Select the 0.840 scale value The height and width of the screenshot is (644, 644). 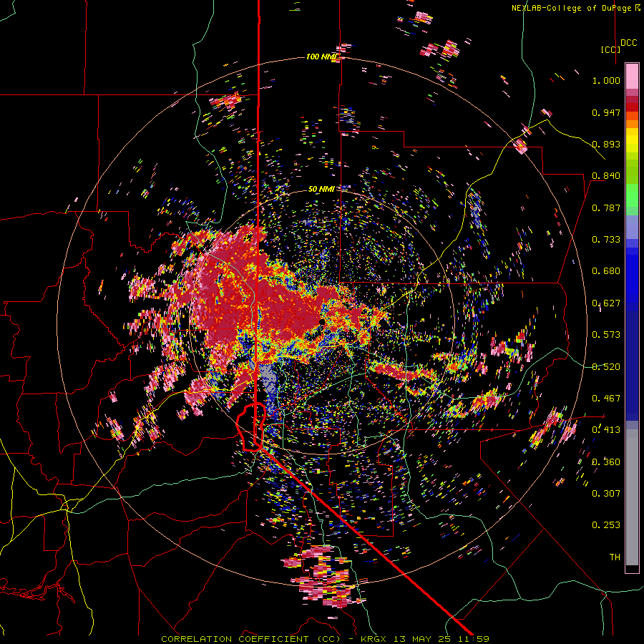click(x=606, y=176)
